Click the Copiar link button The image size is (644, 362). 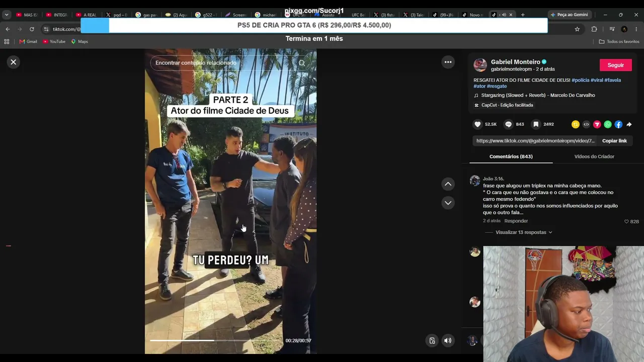[x=614, y=141]
